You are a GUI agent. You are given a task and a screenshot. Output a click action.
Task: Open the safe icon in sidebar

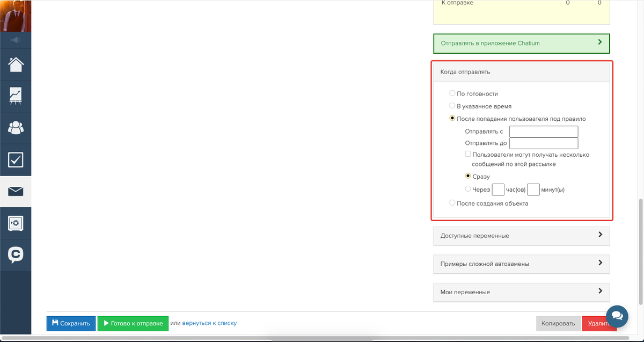16,223
